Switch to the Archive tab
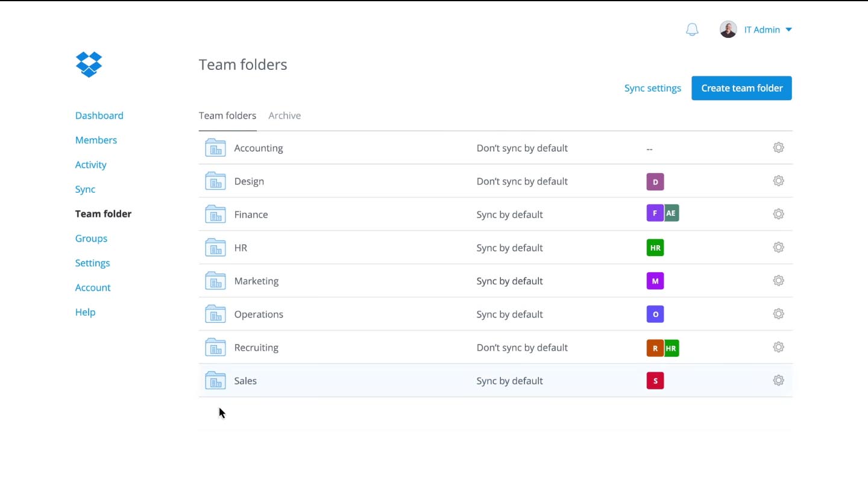This screenshot has height=488, width=868. tap(285, 116)
